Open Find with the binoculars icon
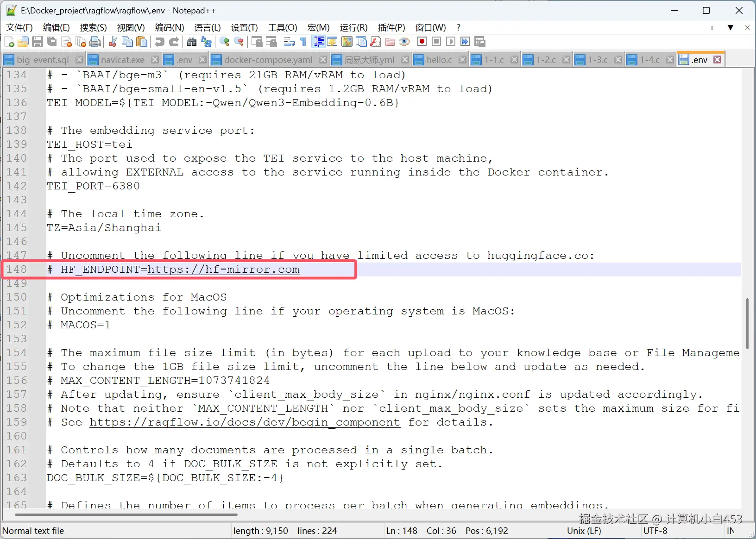The height and width of the screenshot is (539, 756). [x=192, y=42]
